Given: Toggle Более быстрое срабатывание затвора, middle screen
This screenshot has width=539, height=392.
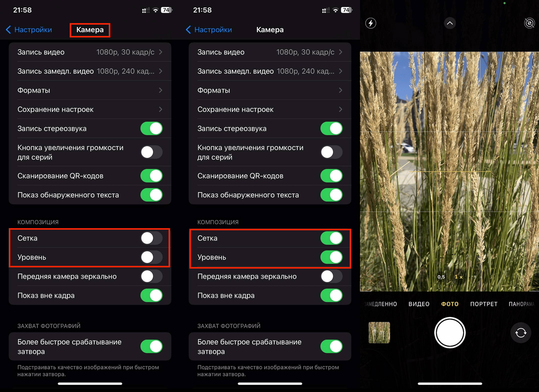Looking at the screenshot, I should (331, 346).
